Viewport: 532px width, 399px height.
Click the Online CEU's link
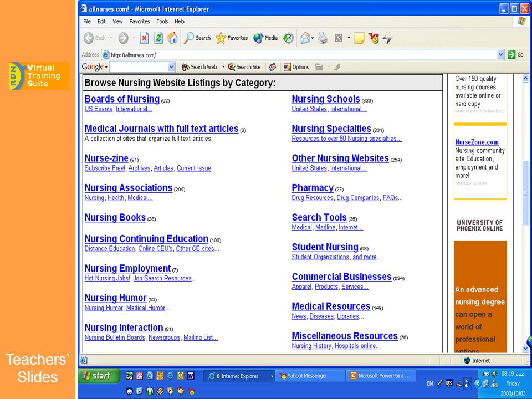click(x=155, y=249)
